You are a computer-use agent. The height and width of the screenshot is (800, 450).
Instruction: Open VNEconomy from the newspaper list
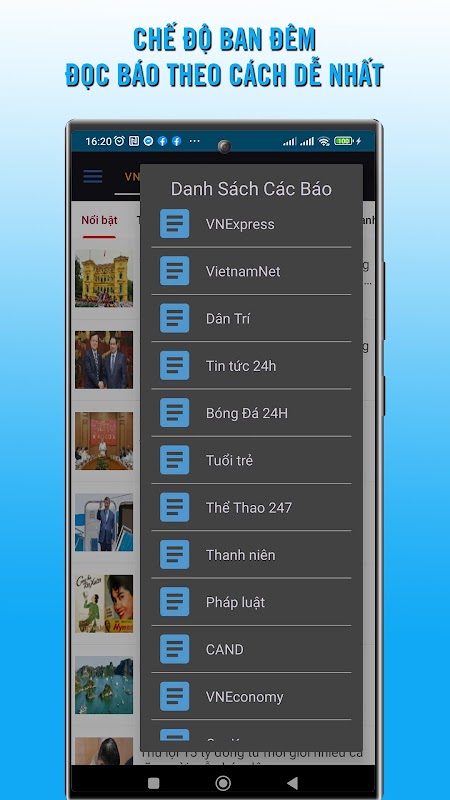click(x=251, y=696)
